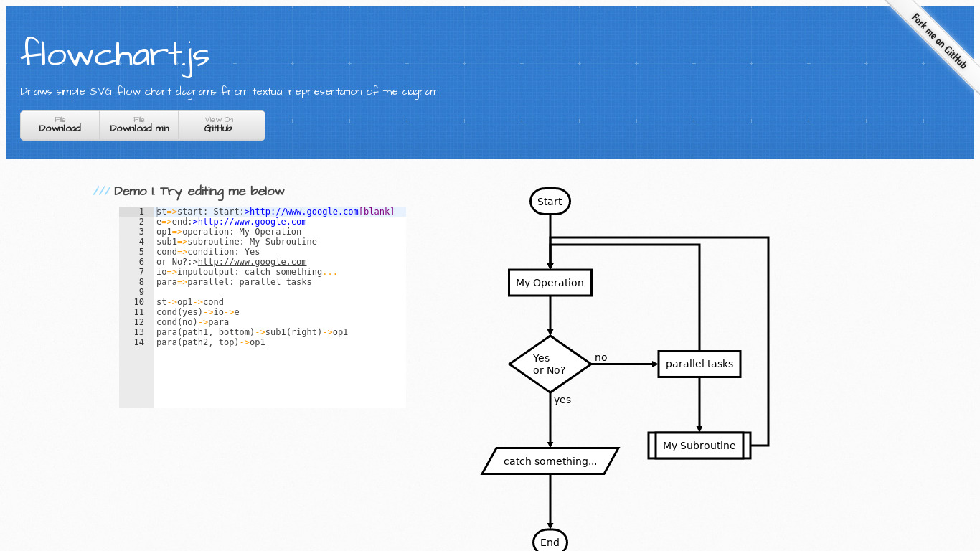Click the File Download button

60,126
